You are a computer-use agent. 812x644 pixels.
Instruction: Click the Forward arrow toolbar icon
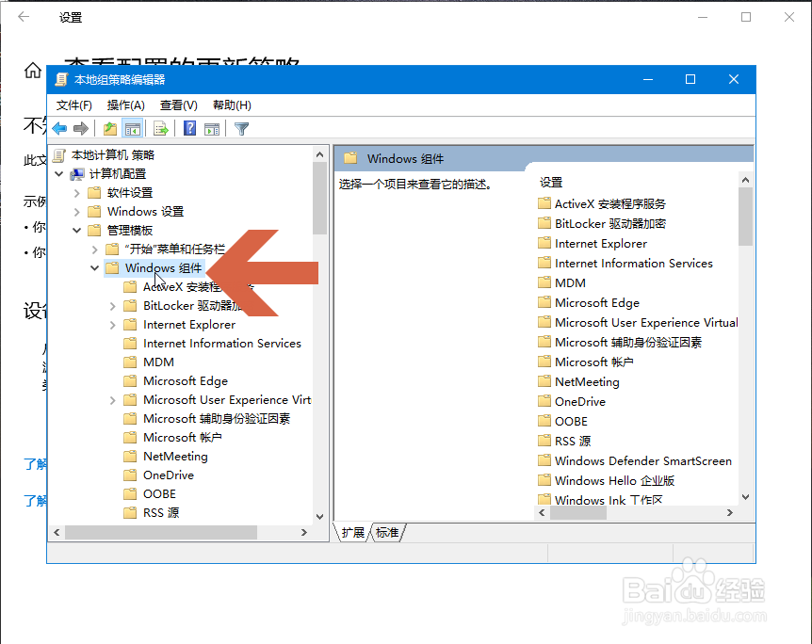pyautogui.click(x=81, y=128)
